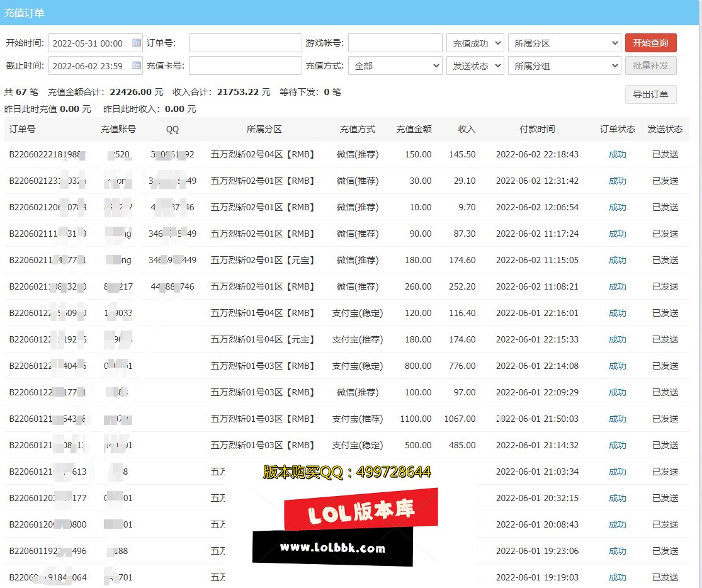702x588 pixels.
Task: Open the 所属分区 zone dropdown
Action: pyautogui.click(x=565, y=43)
